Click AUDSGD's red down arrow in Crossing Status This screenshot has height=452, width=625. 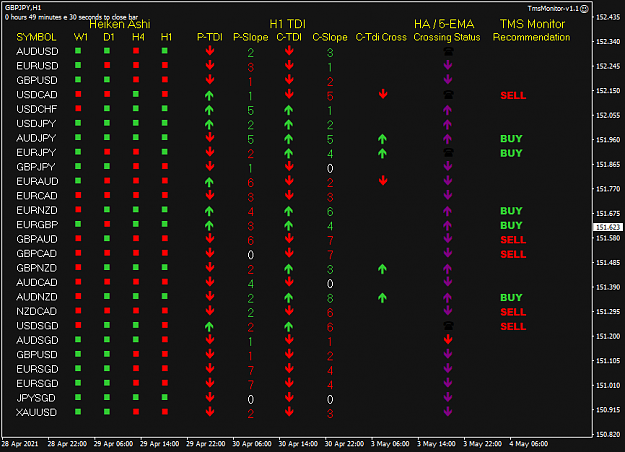(x=448, y=340)
